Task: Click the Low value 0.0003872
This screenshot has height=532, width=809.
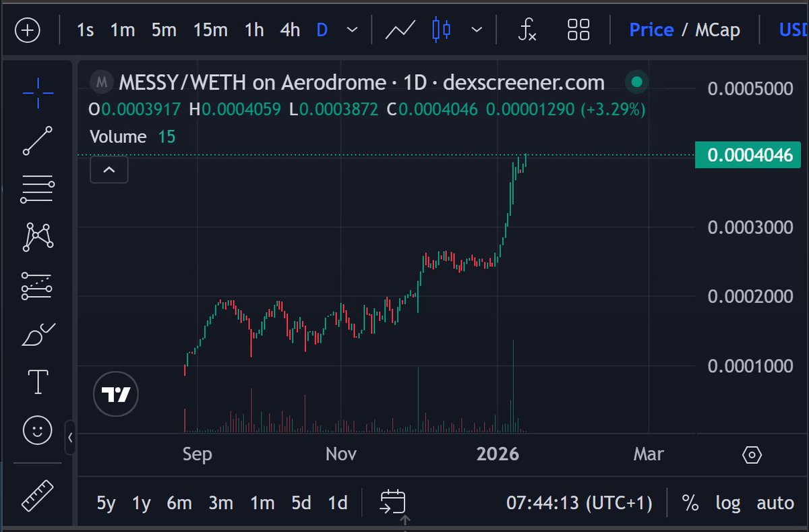Action: (339, 109)
